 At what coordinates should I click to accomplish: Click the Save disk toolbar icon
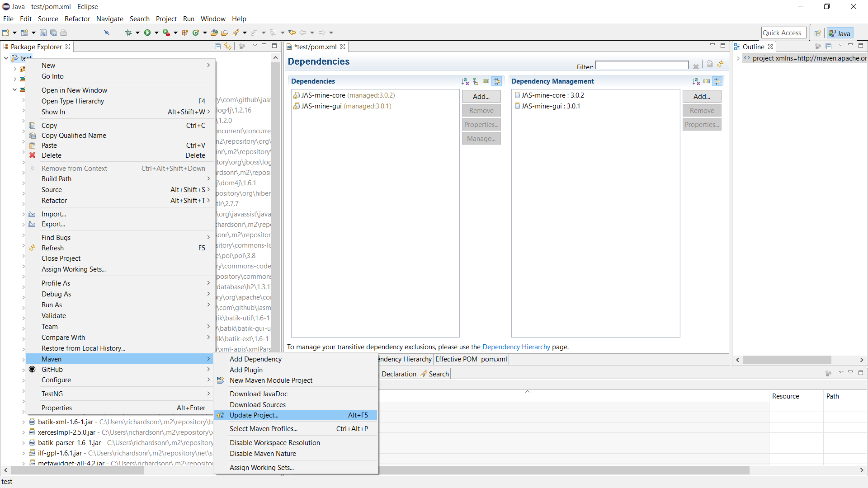43,33
